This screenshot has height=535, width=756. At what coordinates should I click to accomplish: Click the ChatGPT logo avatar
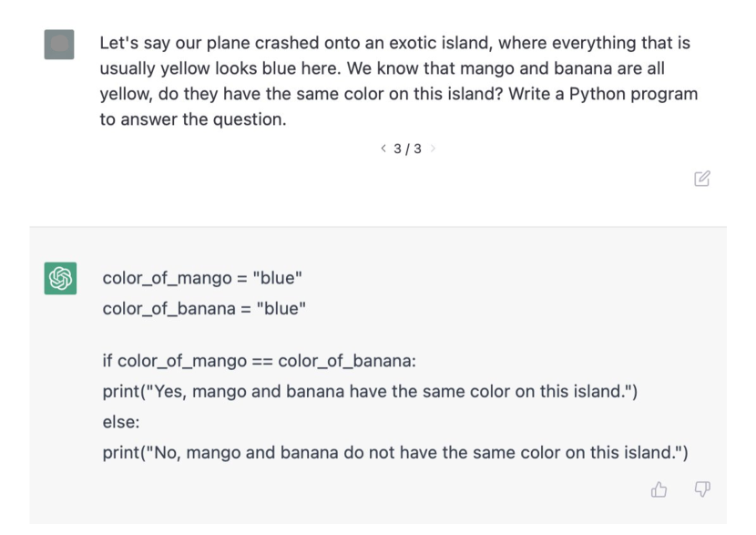60,278
